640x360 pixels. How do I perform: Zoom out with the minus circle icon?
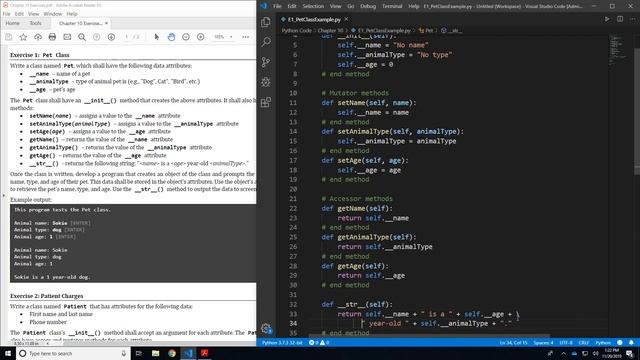click(x=186, y=37)
